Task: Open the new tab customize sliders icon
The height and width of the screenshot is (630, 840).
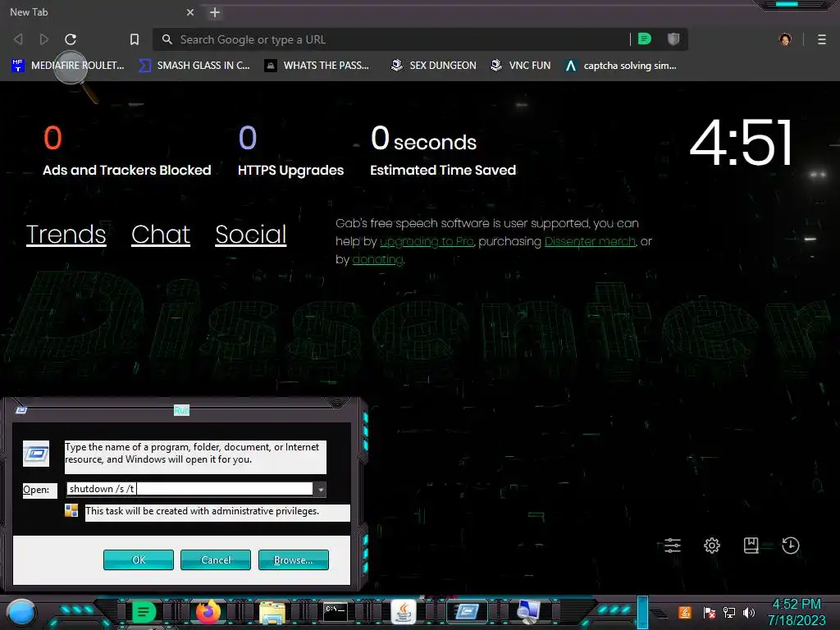Action: 673,546
